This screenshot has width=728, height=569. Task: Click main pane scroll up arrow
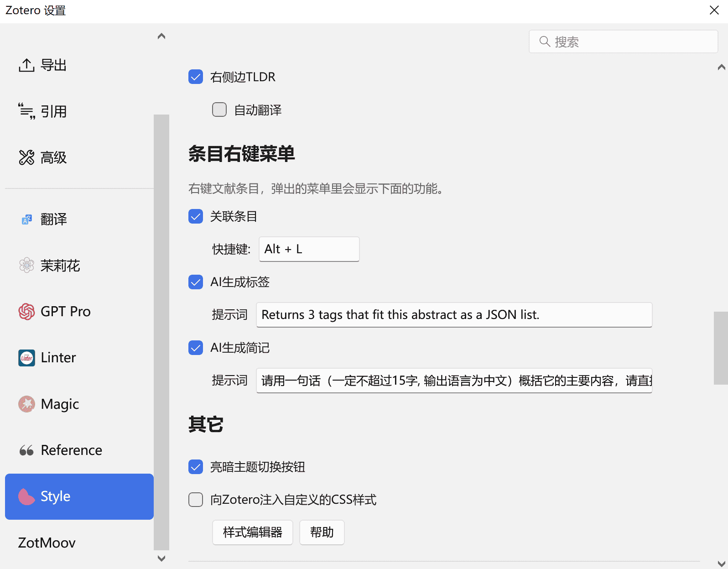point(721,67)
